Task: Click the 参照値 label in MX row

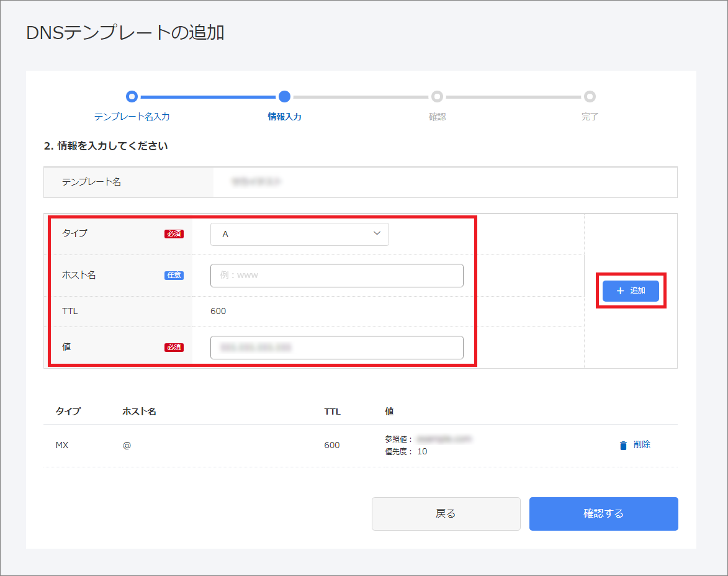Action: click(x=398, y=439)
